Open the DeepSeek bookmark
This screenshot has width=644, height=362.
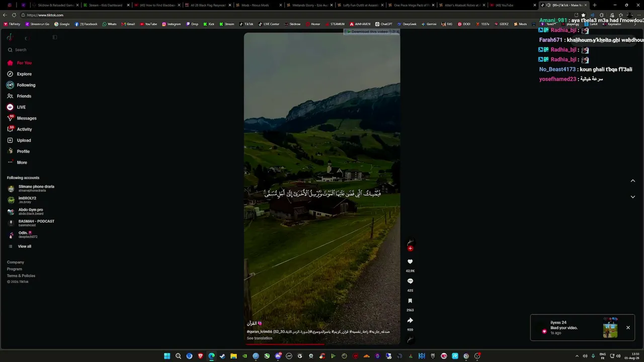coord(407,24)
